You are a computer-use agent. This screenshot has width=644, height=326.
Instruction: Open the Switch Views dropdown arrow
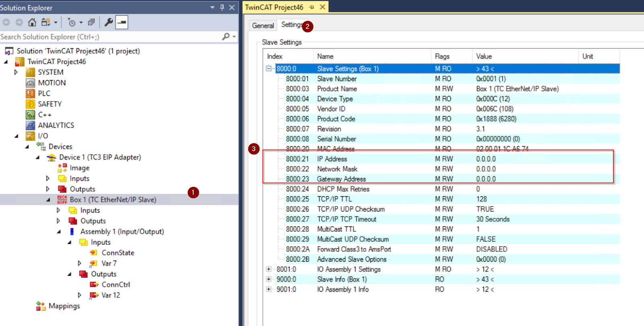coord(56,23)
